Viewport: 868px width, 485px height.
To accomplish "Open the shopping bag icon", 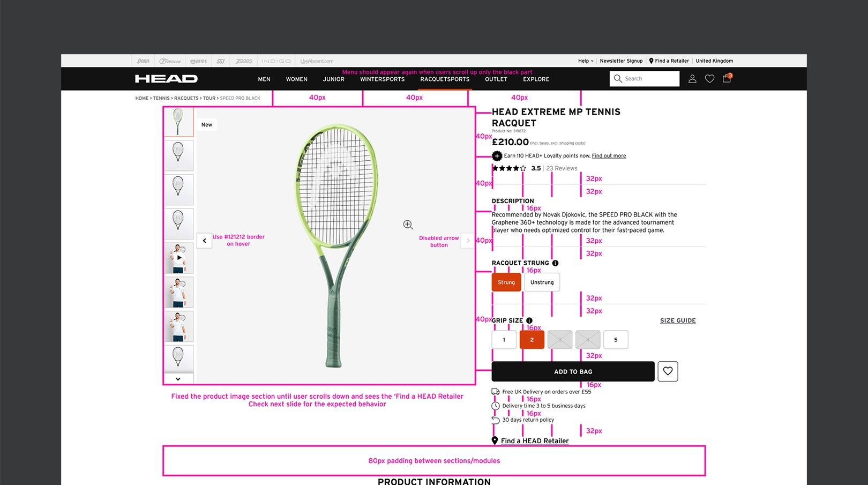I will (x=727, y=78).
